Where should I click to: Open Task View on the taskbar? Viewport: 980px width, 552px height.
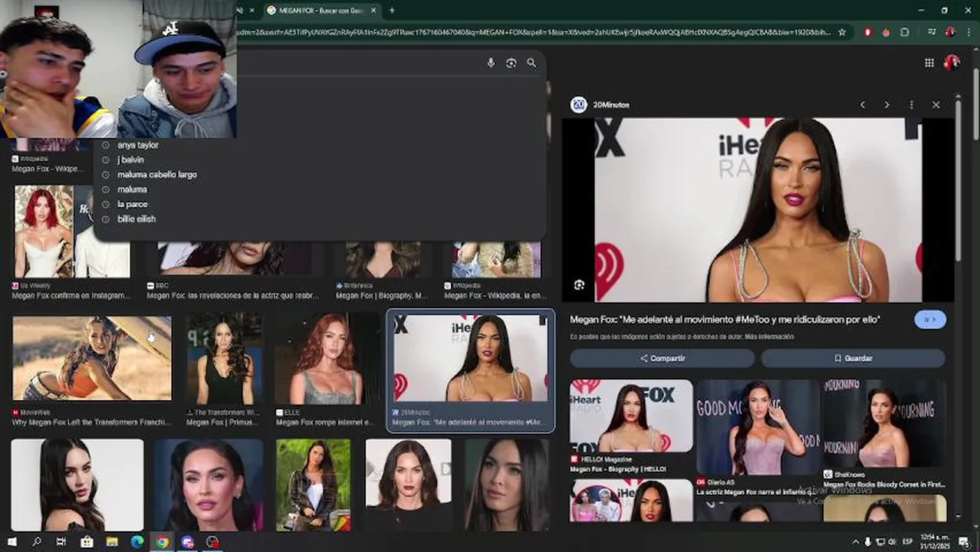[61, 542]
